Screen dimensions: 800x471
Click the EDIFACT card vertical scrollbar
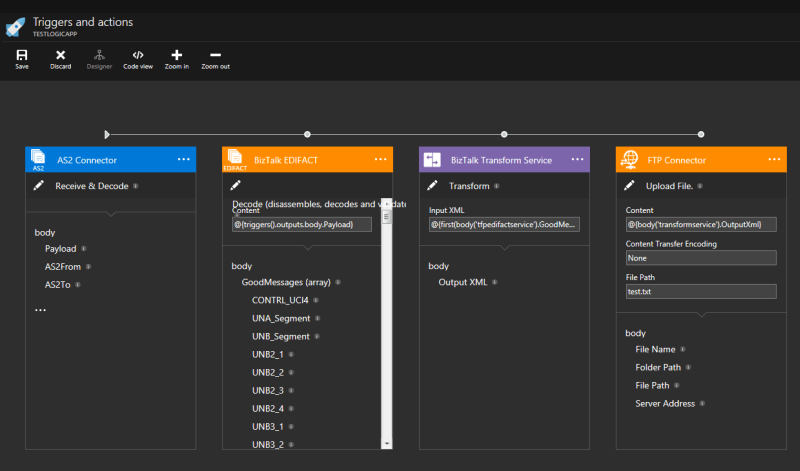[x=387, y=324]
